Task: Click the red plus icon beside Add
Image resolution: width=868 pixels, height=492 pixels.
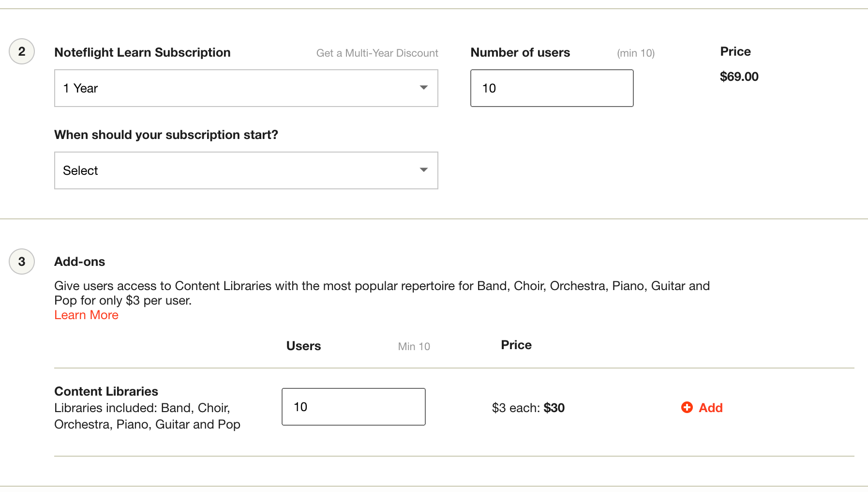Action: tap(687, 407)
